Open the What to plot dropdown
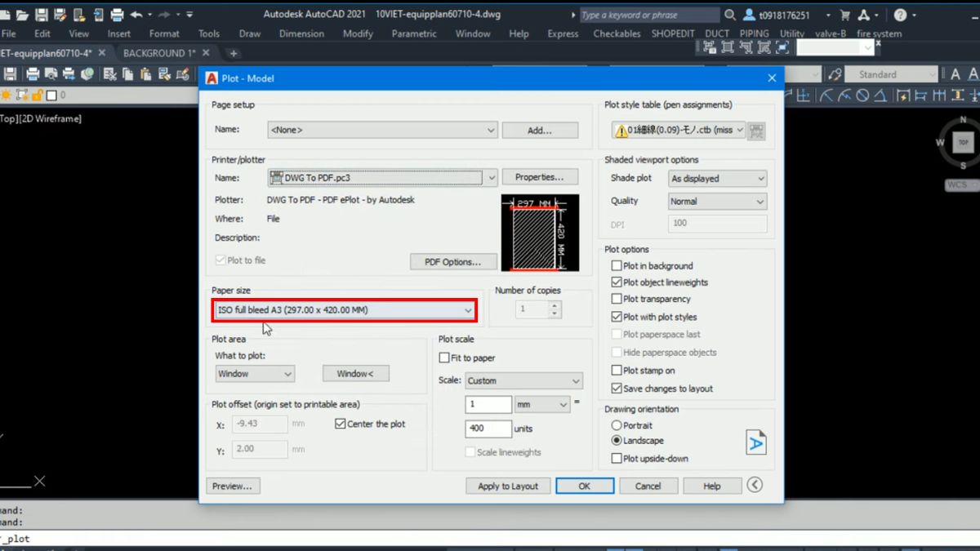The width and height of the screenshot is (980, 551). pos(255,373)
